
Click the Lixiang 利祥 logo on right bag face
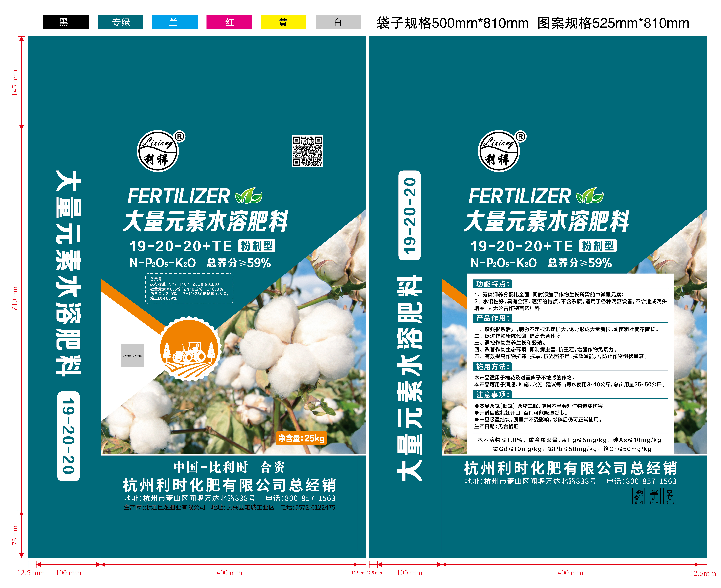[x=499, y=151]
